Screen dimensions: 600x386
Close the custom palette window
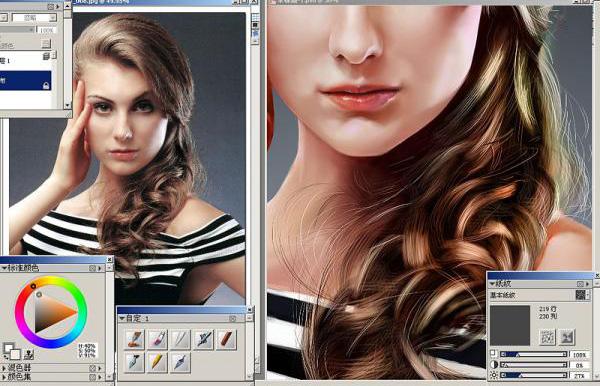(250, 309)
